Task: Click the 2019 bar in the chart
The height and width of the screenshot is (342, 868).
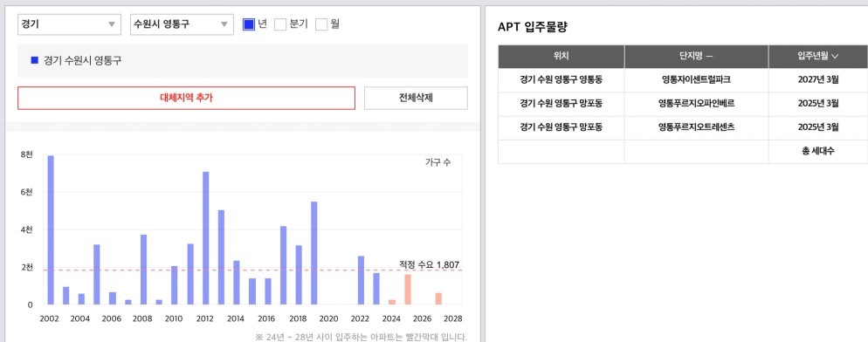Action: point(313,253)
